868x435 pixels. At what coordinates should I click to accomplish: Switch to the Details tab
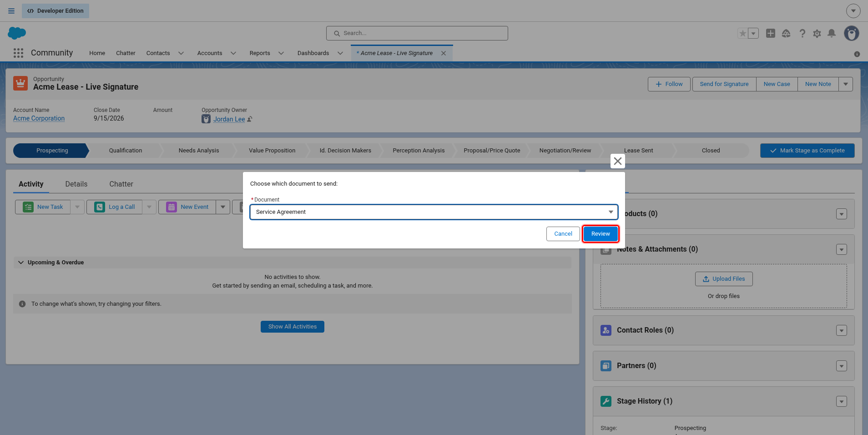(76, 184)
